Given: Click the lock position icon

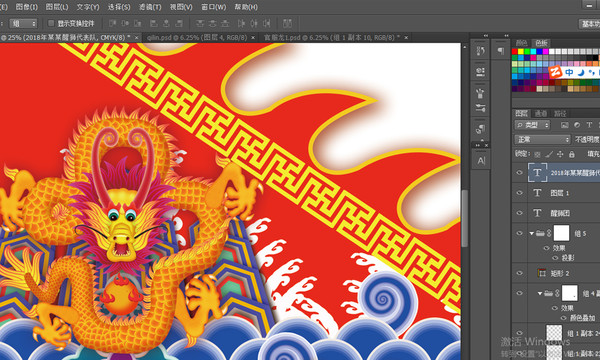Looking at the screenshot, I should coord(560,154).
